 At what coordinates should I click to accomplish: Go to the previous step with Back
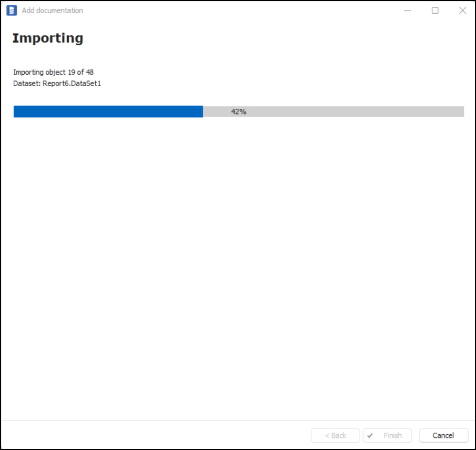point(336,435)
